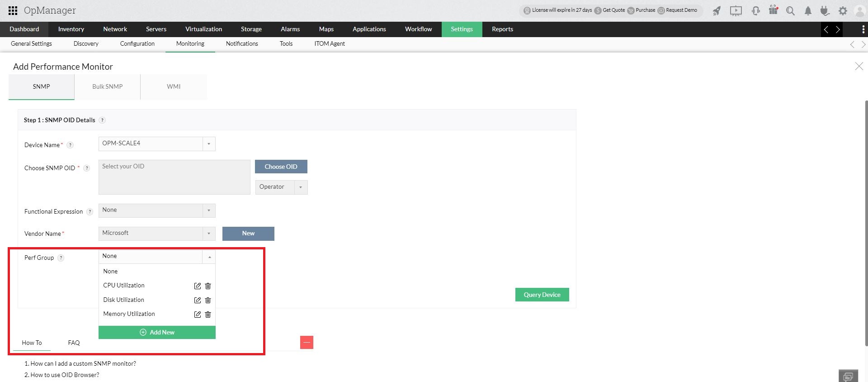The height and width of the screenshot is (382, 868).
Task: Select the How To tab
Action: [32, 343]
